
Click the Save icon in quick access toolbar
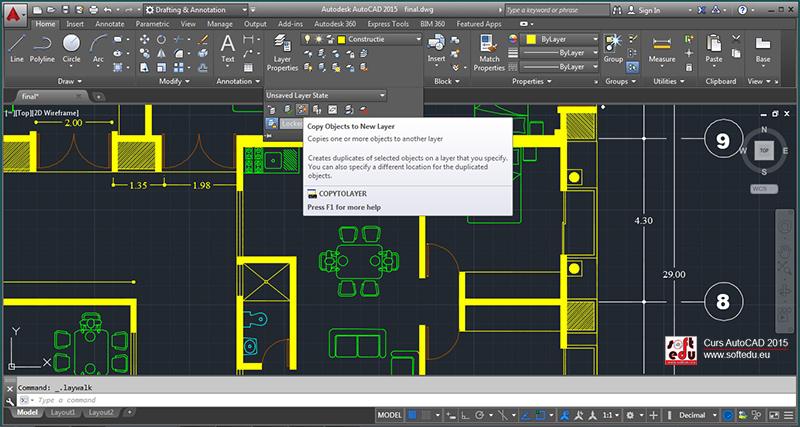(65, 10)
